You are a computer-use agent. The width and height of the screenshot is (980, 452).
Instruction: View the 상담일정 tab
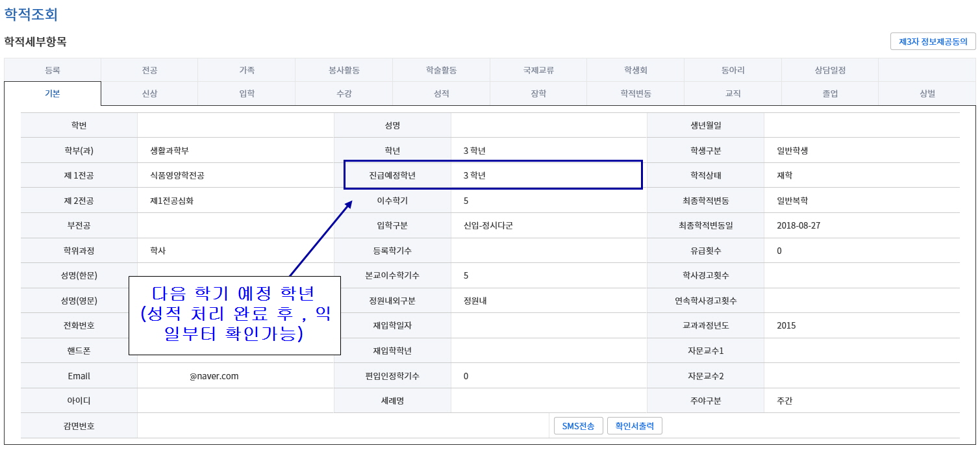click(x=830, y=70)
